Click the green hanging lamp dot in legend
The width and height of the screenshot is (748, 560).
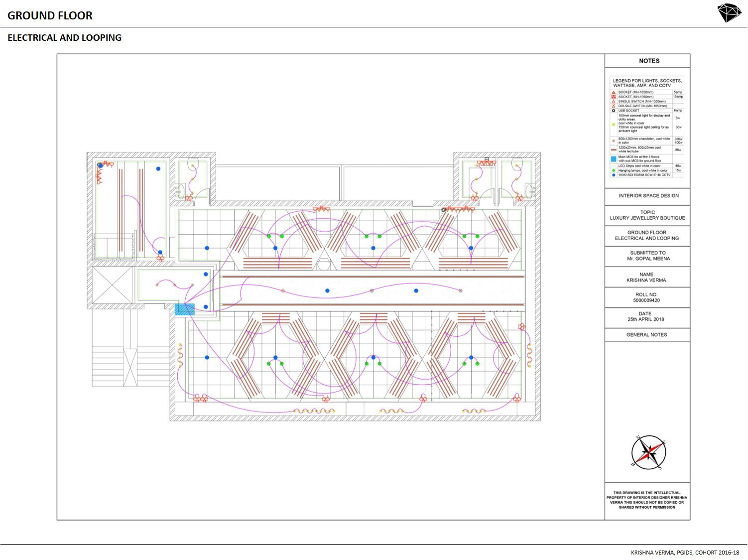point(614,170)
